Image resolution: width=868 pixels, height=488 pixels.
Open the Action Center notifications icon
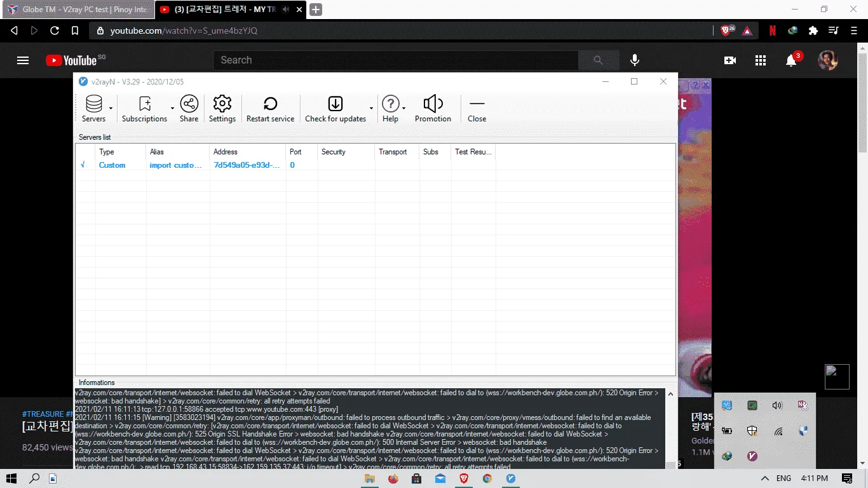point(847,478)
